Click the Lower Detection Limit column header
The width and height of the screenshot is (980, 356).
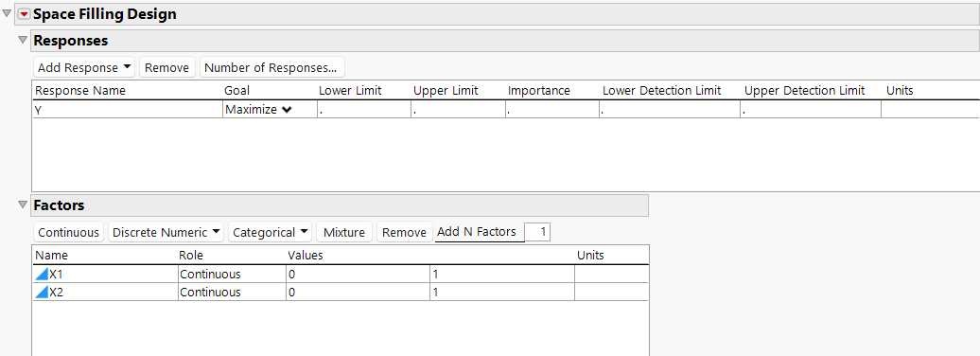(x=661, y=91)
